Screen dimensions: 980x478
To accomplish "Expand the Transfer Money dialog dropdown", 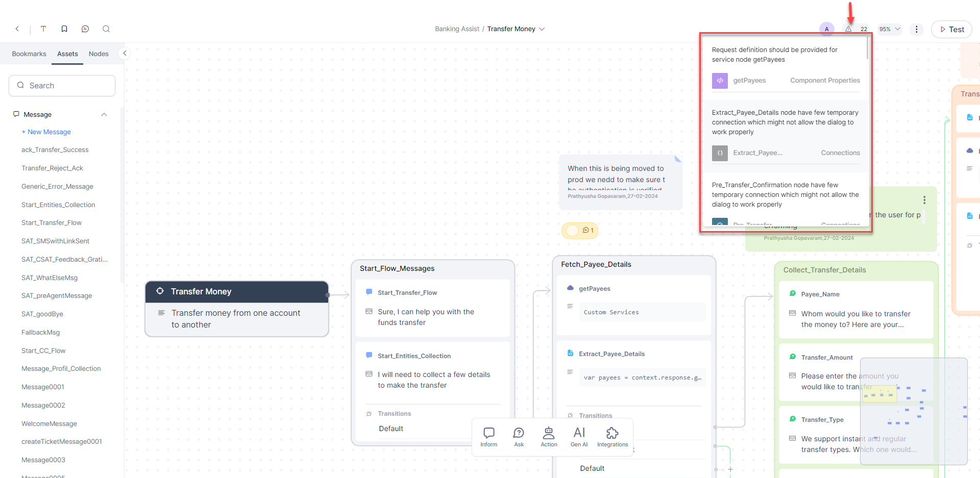I will coord(542,29).
